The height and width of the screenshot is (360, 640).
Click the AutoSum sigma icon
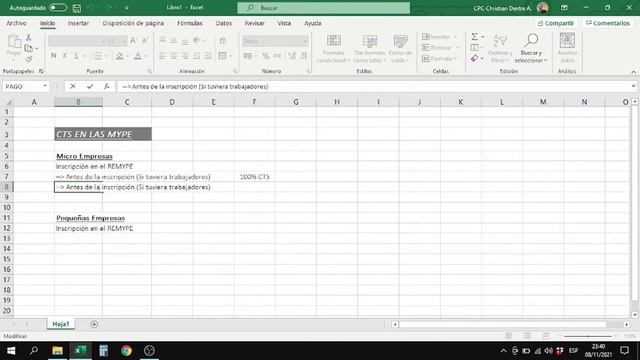point(475,37)
